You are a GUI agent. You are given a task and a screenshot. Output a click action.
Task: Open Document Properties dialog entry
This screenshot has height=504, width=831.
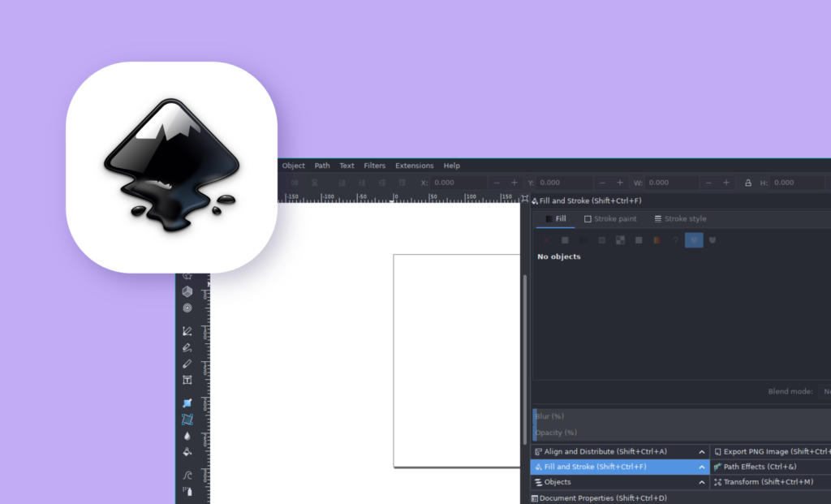click(599, 498)
